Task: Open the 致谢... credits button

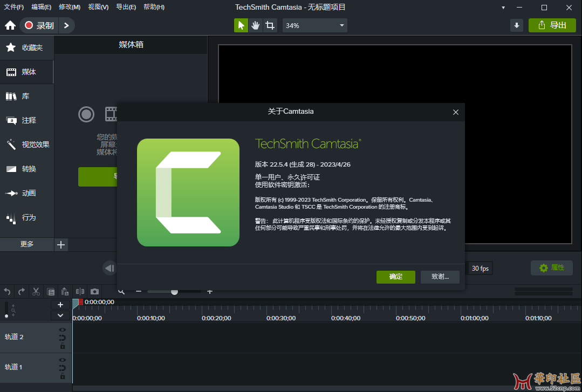Action: (x=440, y=277)
